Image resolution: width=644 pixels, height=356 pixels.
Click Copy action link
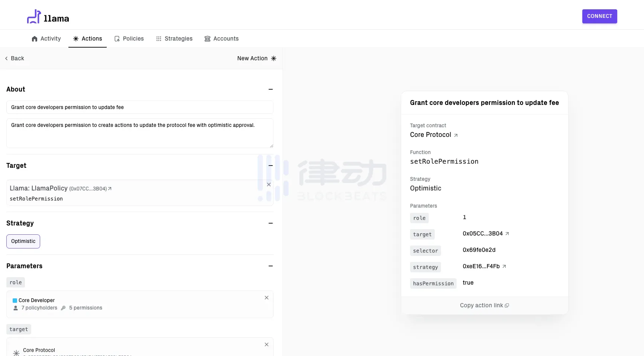point(484,305)
